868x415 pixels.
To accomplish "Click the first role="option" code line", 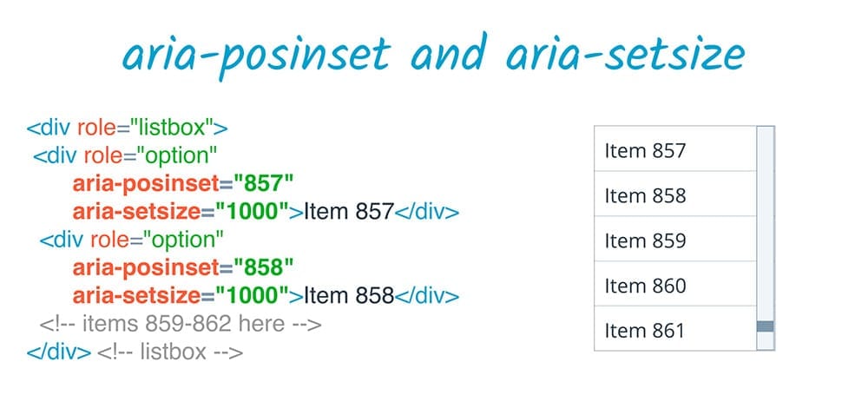I will click(x=125, y=156).
